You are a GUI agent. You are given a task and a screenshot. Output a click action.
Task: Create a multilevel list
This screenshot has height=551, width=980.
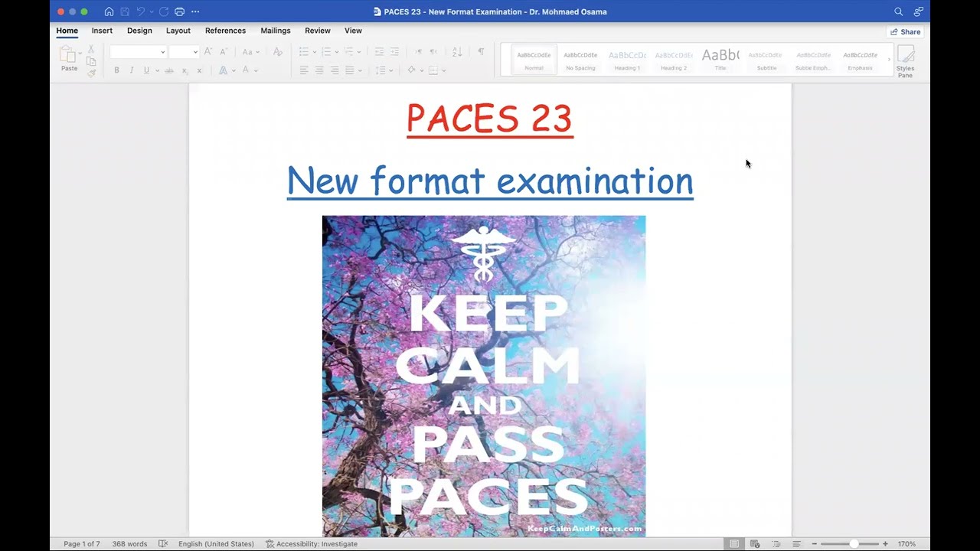348,51
